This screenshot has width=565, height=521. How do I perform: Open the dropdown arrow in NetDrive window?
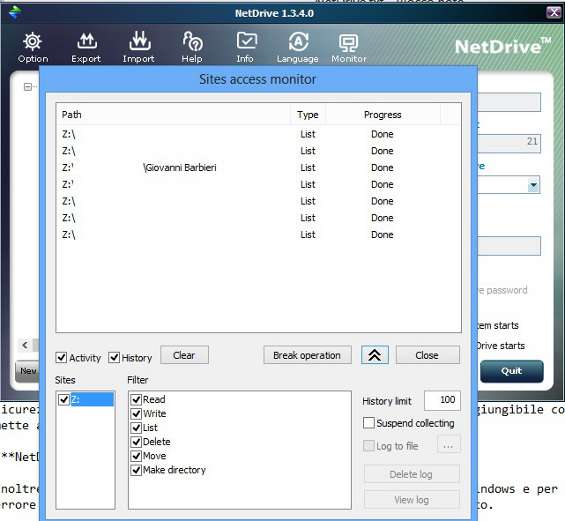pyautogui.click(x=533, y=185)
